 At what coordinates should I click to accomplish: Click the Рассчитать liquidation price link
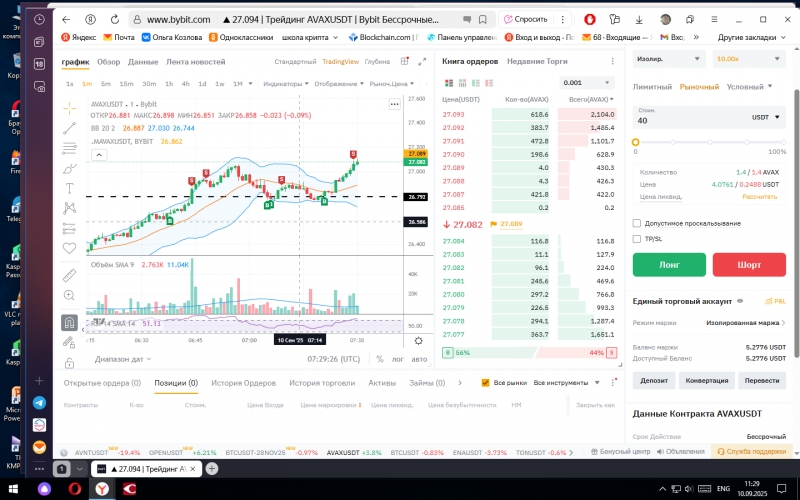click(x=760, y=196)
